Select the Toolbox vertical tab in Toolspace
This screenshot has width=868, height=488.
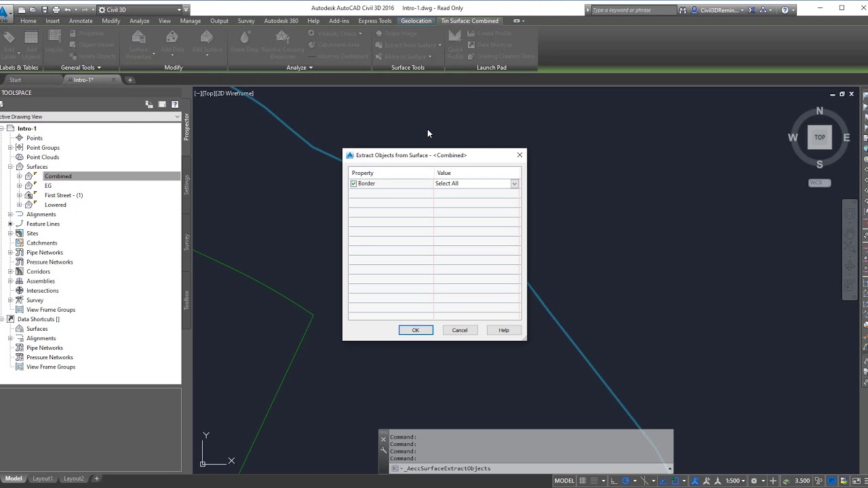click(x=186, y=300)
